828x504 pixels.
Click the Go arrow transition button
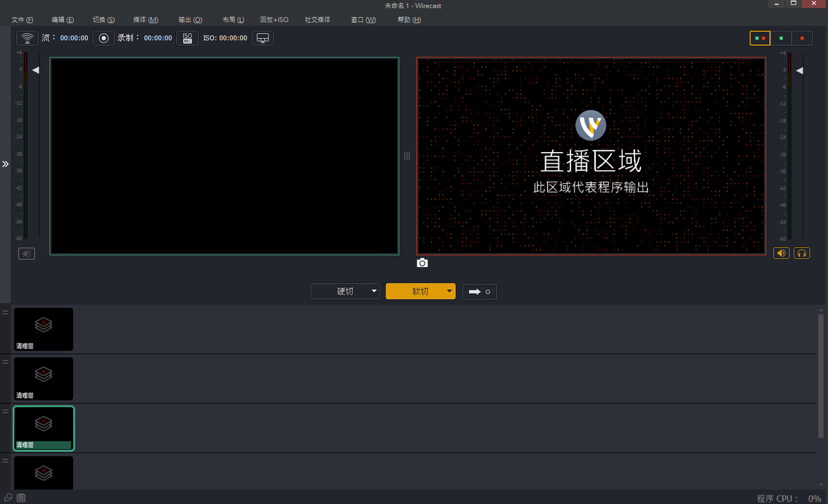pos(479,291)
